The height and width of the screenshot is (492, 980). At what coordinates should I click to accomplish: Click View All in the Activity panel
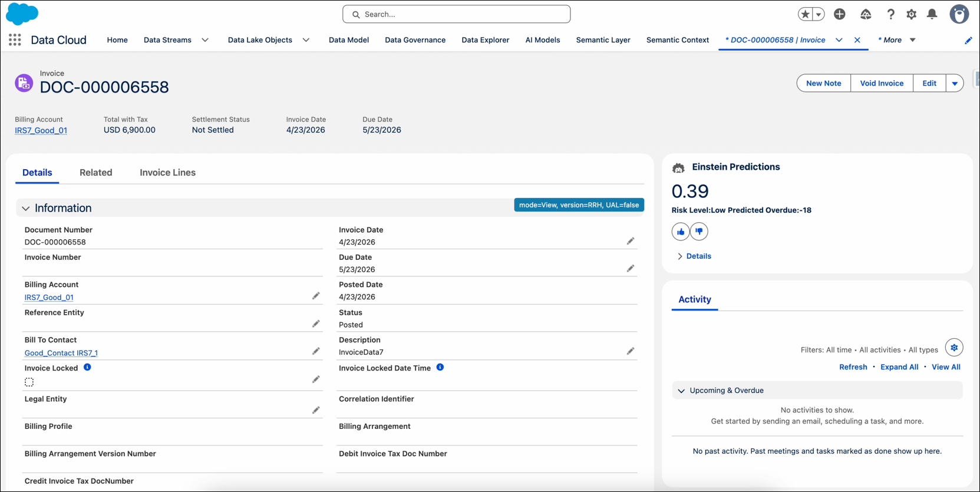(x=946, y=367)
